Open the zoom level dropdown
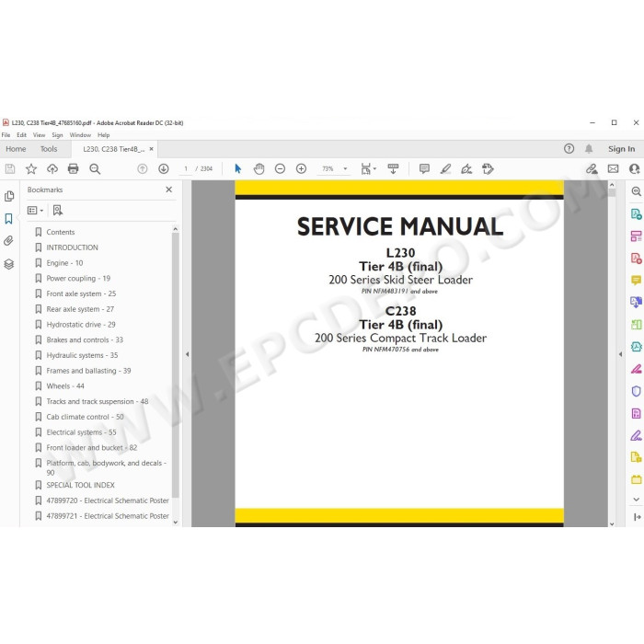Viewport: 644px width, 644px height. (345, 168)
